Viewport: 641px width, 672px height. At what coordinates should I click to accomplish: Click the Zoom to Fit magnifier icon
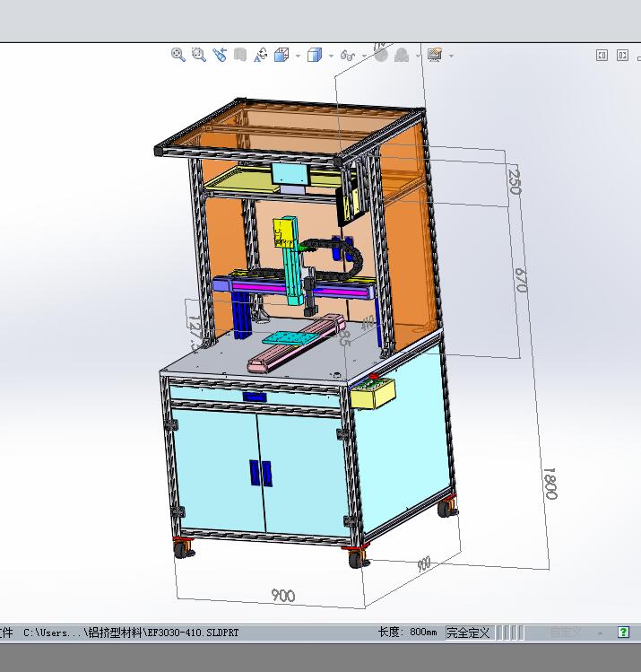pyautogui.click(x=178, y=55)
